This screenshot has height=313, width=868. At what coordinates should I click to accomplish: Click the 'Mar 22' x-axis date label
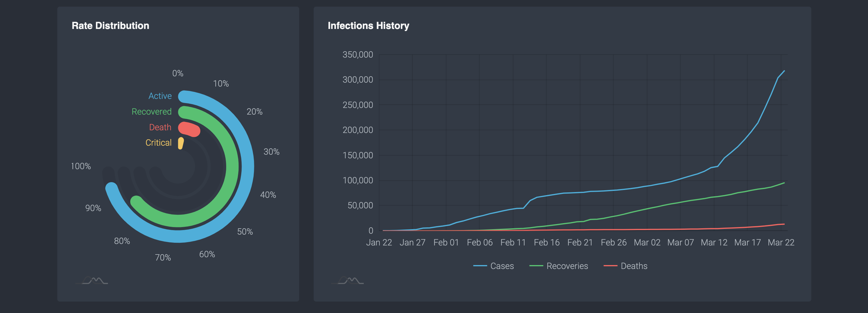781,242
